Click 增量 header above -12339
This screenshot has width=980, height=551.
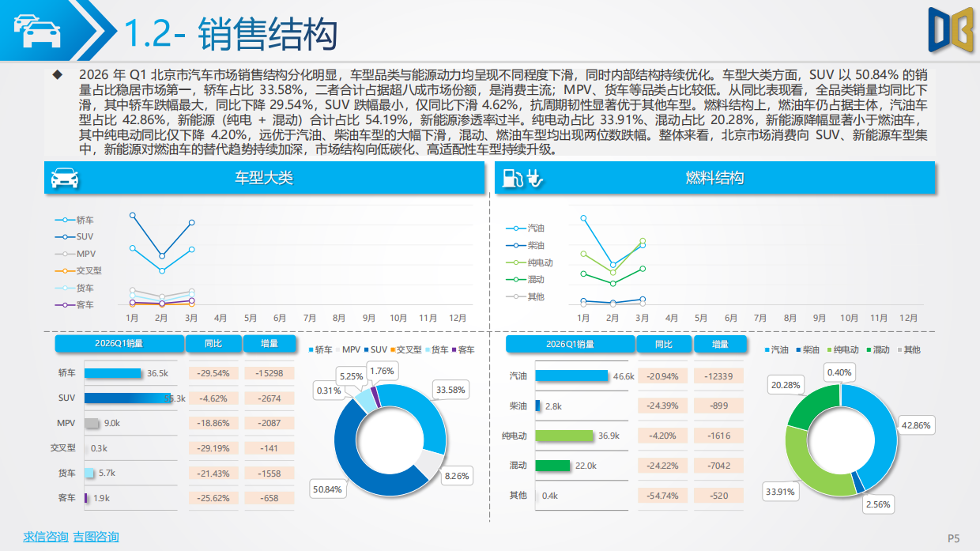coord(720,344)
